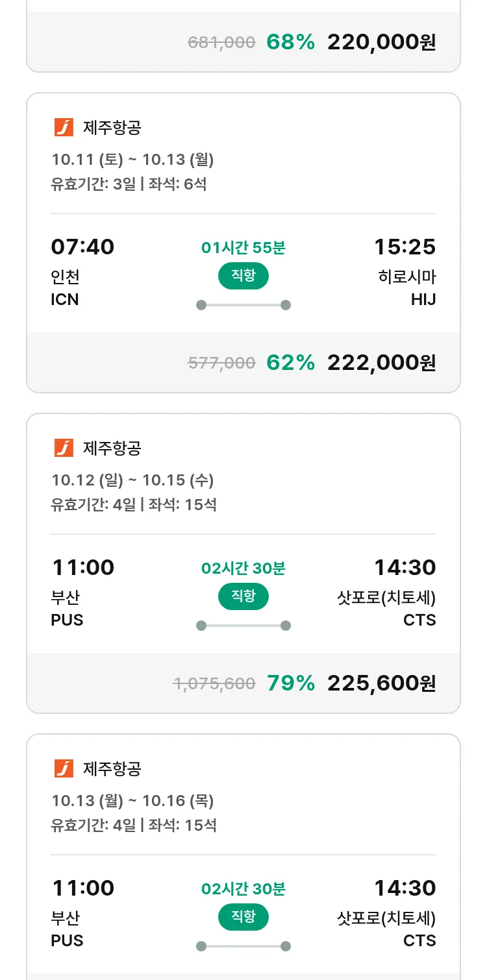The image size is (487, 980).
Task: Tap the 68% discount label
Action: (290, 42)
